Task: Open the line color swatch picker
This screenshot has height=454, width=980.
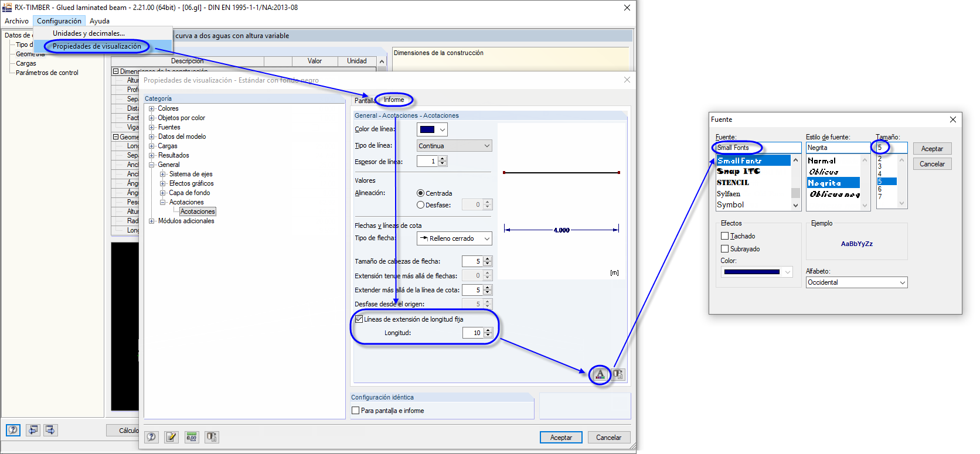Action: point(432,129)
